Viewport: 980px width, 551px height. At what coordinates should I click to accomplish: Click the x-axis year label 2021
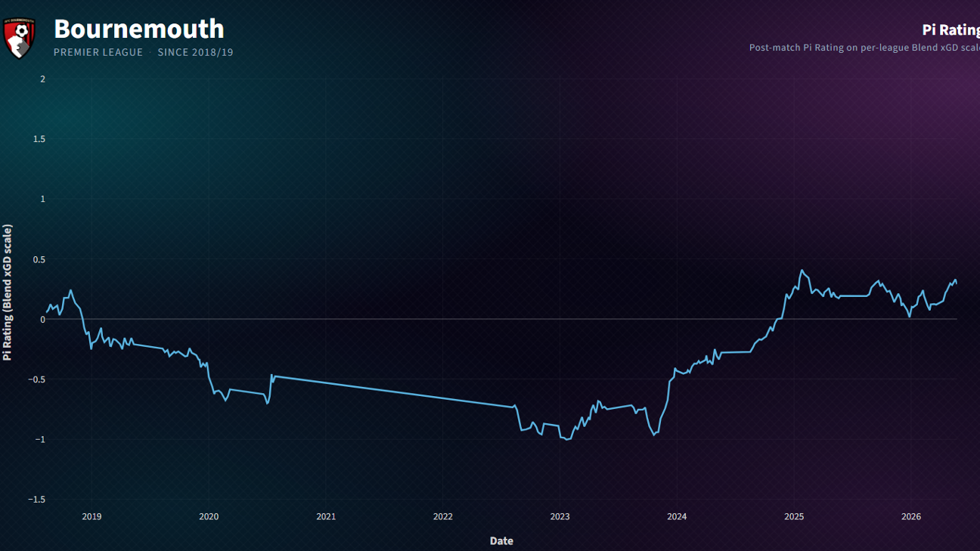[326, 517]
